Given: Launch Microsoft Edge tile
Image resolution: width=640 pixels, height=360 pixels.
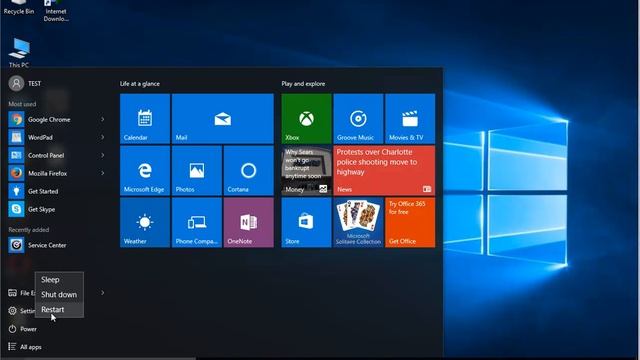Looking at the screenshot, I should 145,171.
